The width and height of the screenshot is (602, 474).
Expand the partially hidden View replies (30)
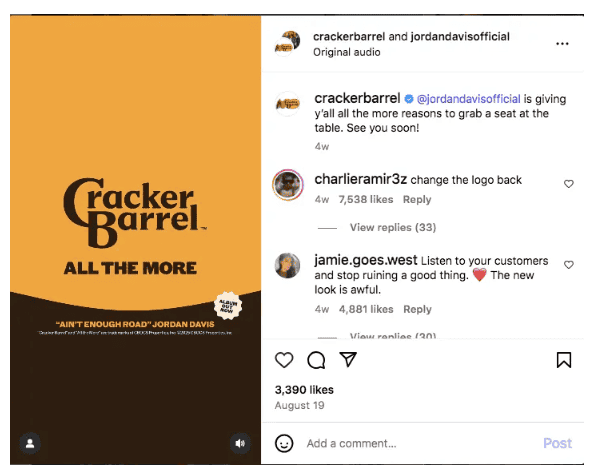click(x=393, y=335)
